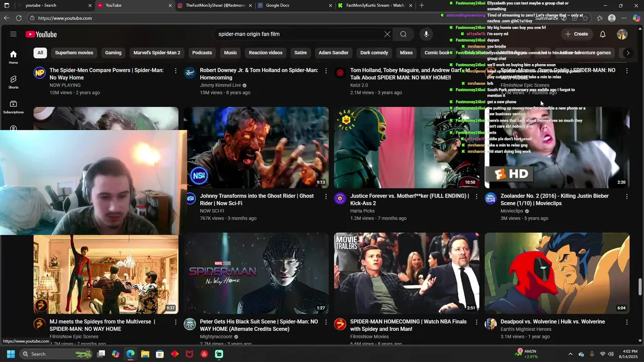Open the MJ meets the Spideys thumbnail
The image size is (644, 362).
pyautogui.click(x=106, y=273)
